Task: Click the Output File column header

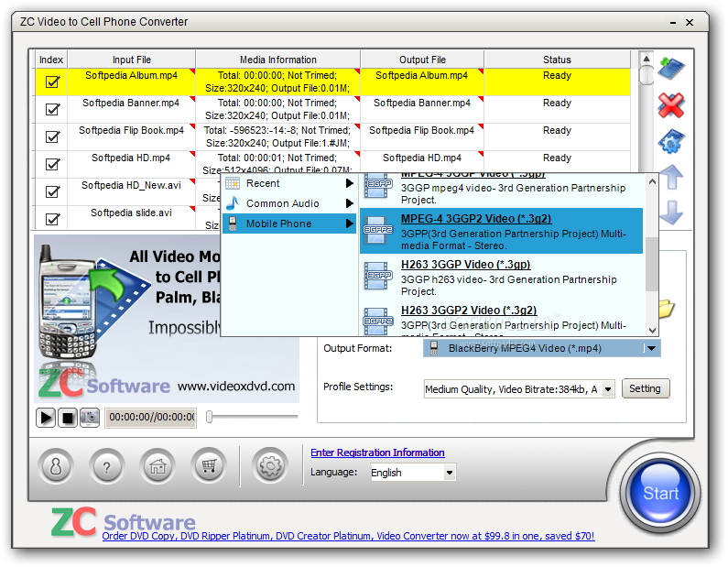Action: tap(422, 60)
